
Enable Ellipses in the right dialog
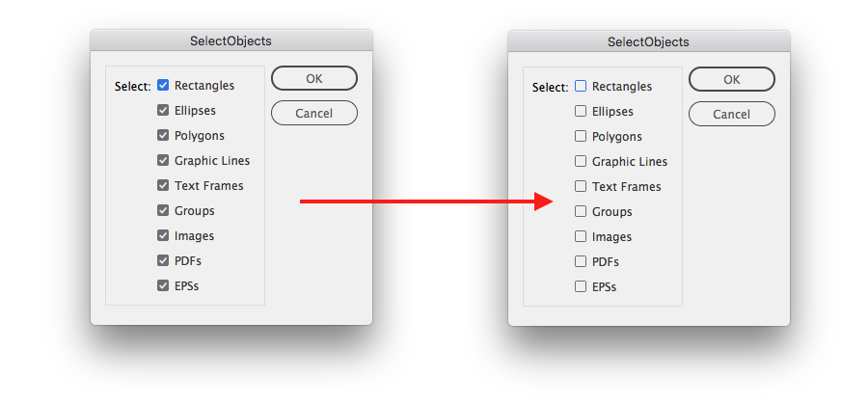[x=581, y=111]
